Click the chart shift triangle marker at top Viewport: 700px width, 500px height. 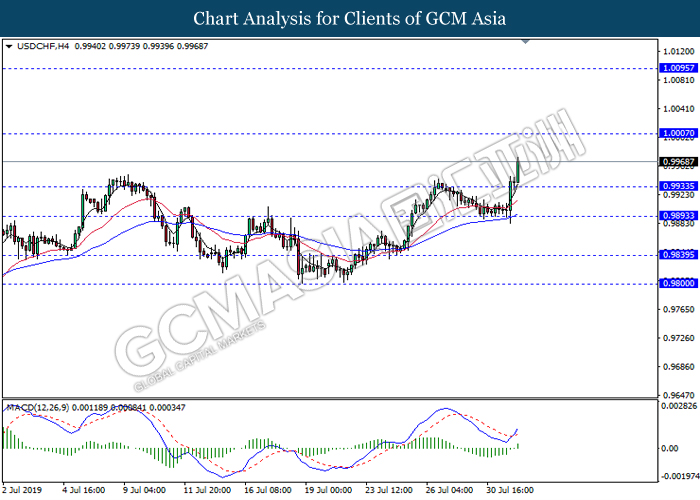pos(525,42)
